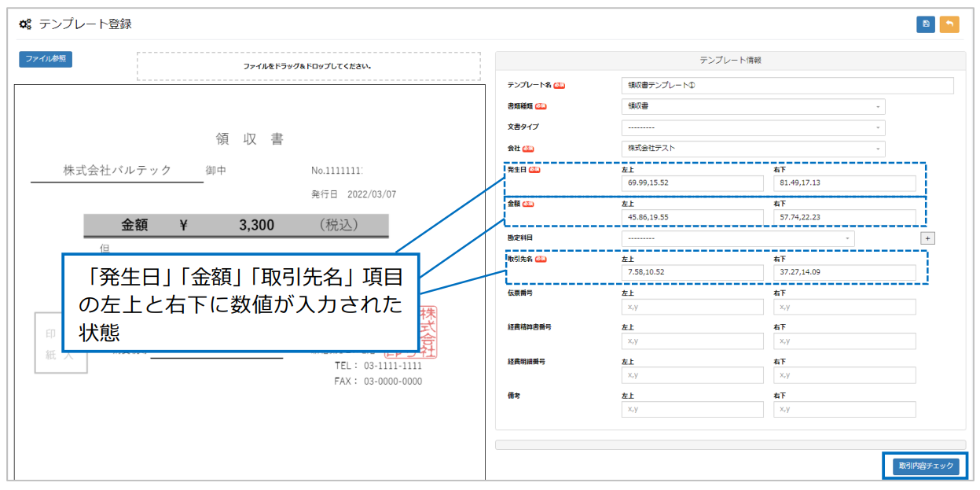Image resolution: width=980 pixels, height=490 pixels.
Task: Select the テンプレート名 text field
Action: click(x=789, y=85)
